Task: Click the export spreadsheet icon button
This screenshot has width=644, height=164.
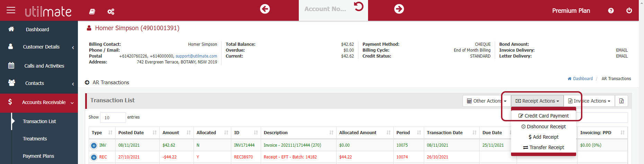Action: pos(621,101)
